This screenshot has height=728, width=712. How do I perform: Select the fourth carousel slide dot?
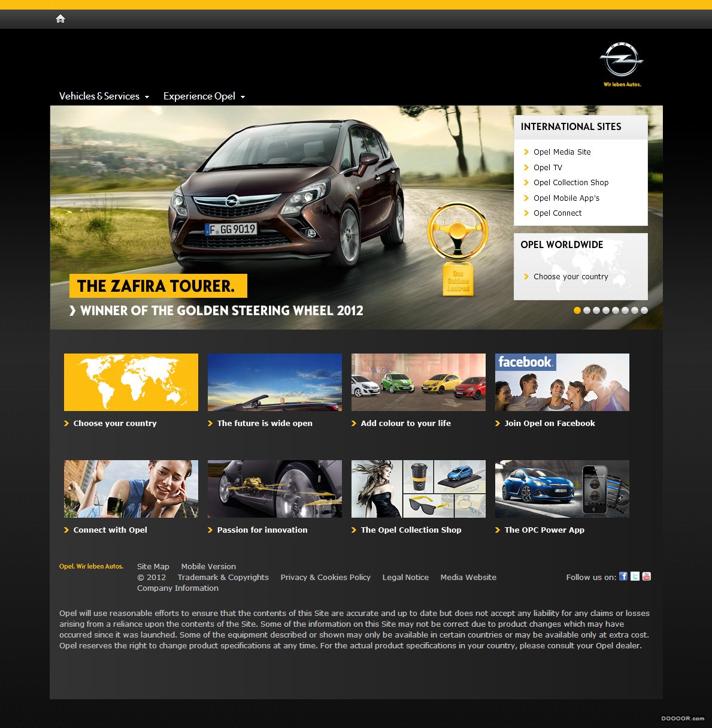[x=606, y=310]
